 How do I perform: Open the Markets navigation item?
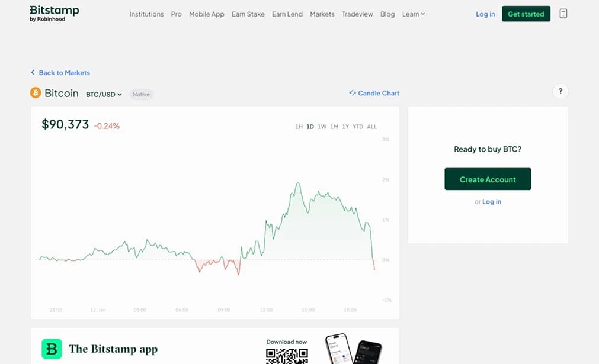pyautogui.click(x=322, y=14)
